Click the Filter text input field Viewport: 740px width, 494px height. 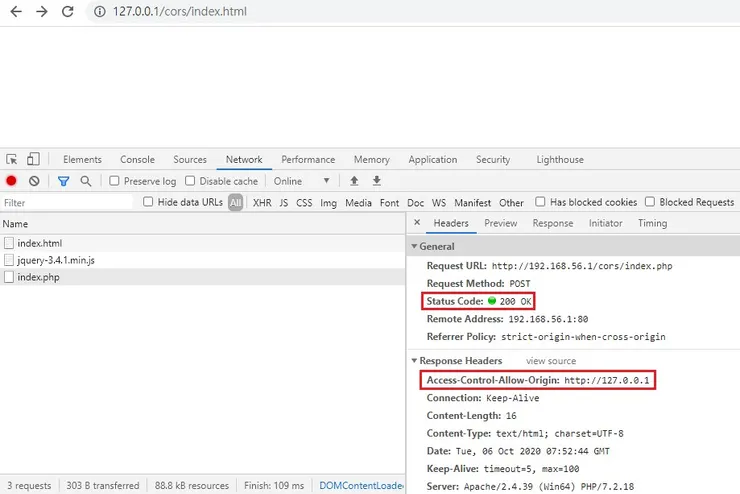point(67,203)
